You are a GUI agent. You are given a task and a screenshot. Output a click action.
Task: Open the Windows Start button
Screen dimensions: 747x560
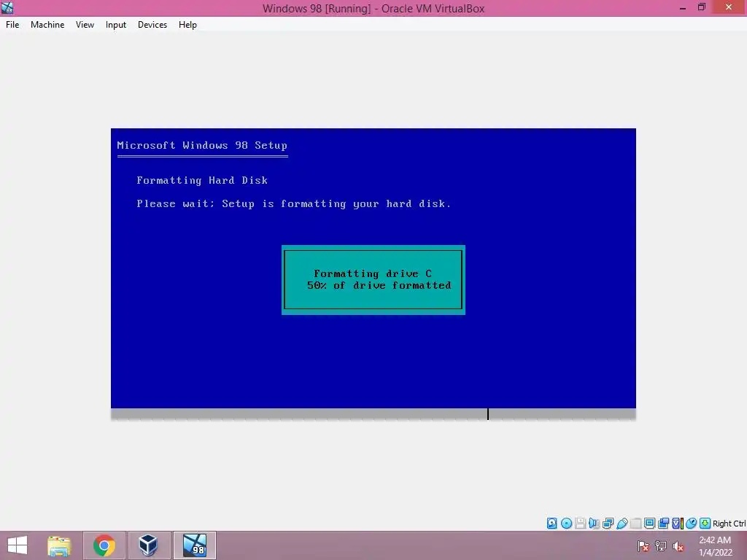click(18, 545)
